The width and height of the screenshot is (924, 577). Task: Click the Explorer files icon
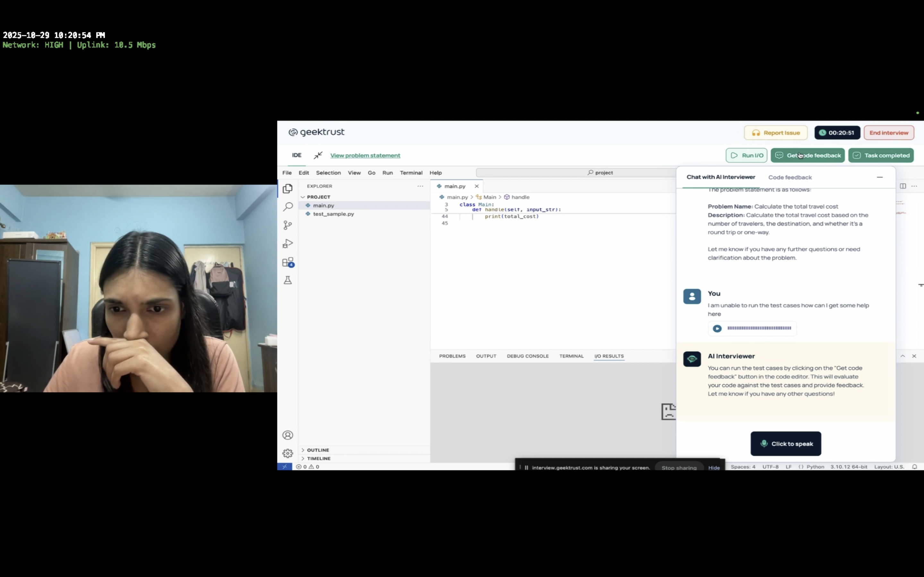(288, 188)
